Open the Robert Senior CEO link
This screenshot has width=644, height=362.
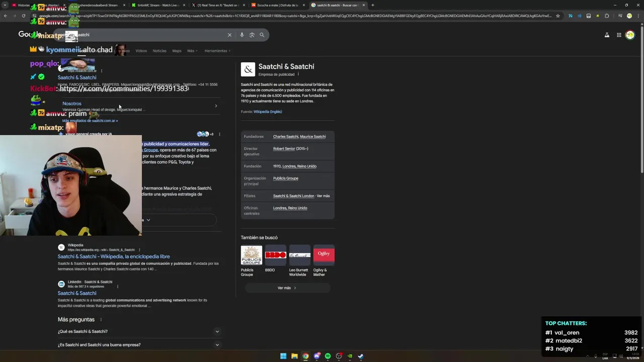click(x=284, y=149)
